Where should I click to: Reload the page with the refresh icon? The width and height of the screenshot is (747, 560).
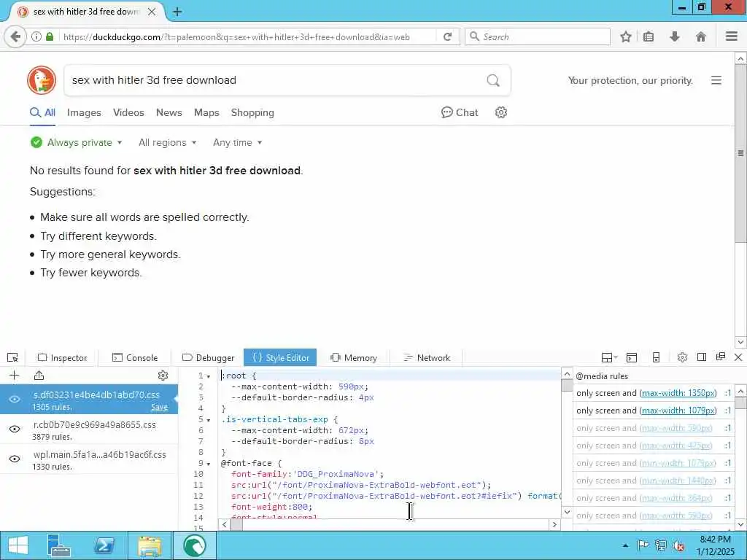click(447, 36)
